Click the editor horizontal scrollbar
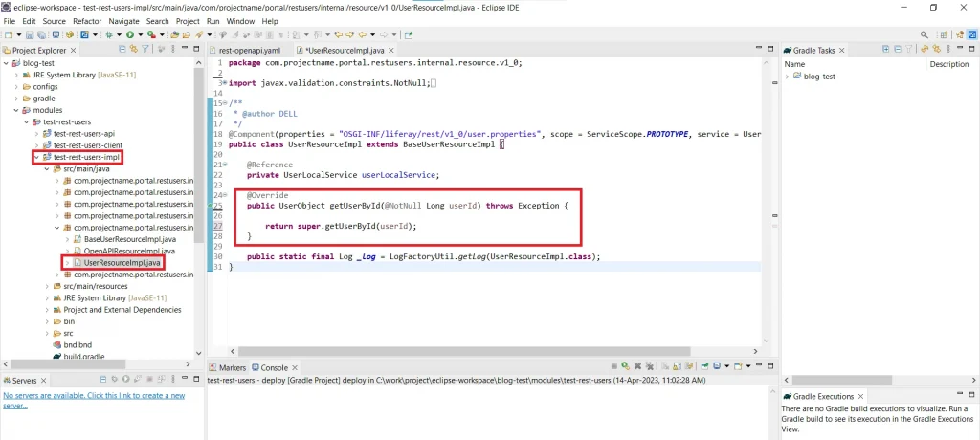The image size is (980, 440). 464,352
